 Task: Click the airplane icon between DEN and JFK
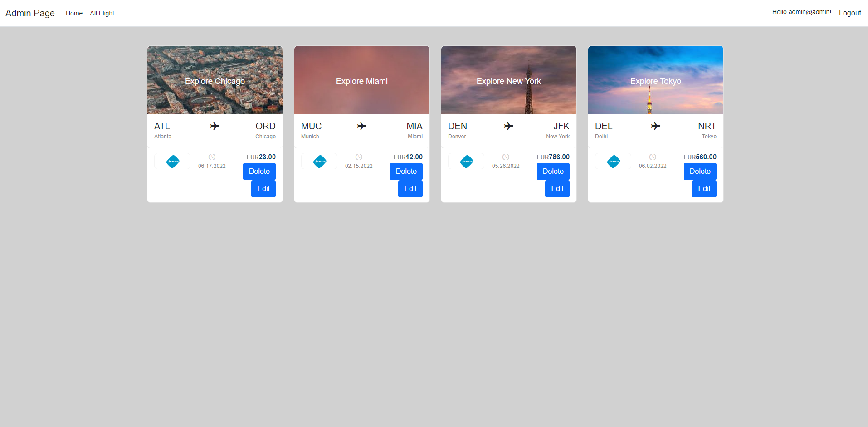[508, 126]
